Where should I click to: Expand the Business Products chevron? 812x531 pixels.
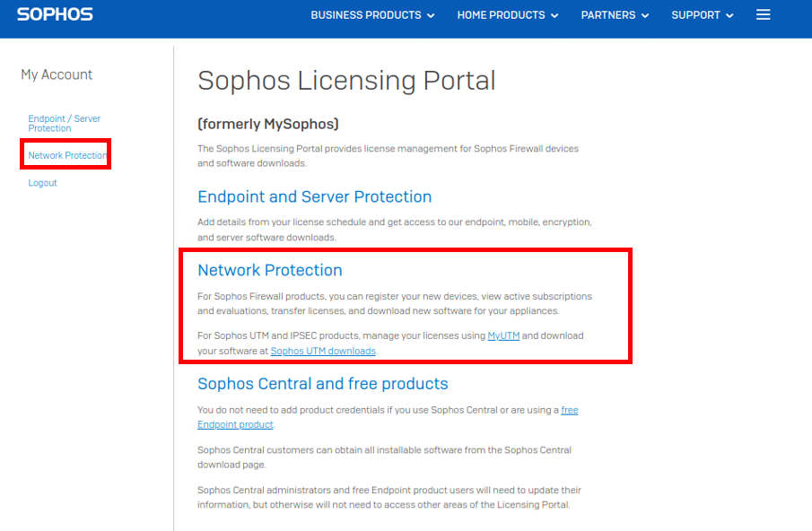[431, 15]
